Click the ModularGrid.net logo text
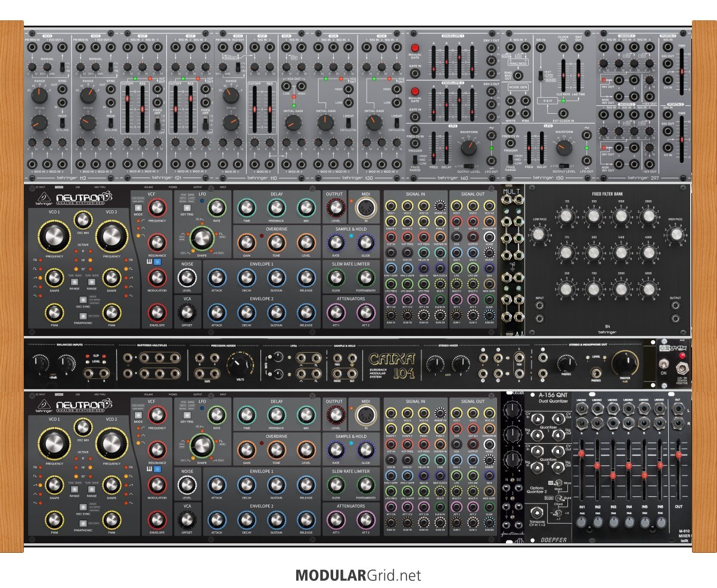 [358, 575]
